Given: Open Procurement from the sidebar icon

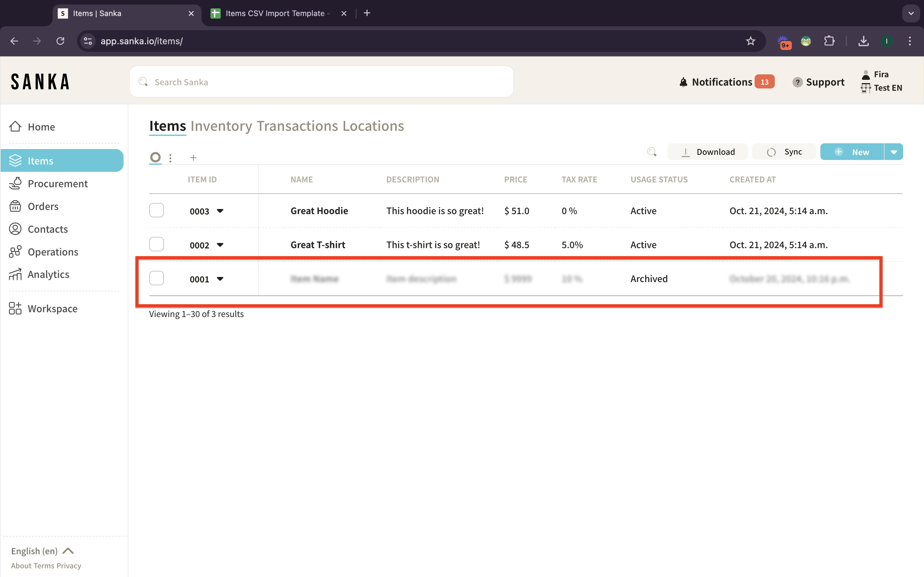Looking at the screenshot, I should [x=15, y=184].
